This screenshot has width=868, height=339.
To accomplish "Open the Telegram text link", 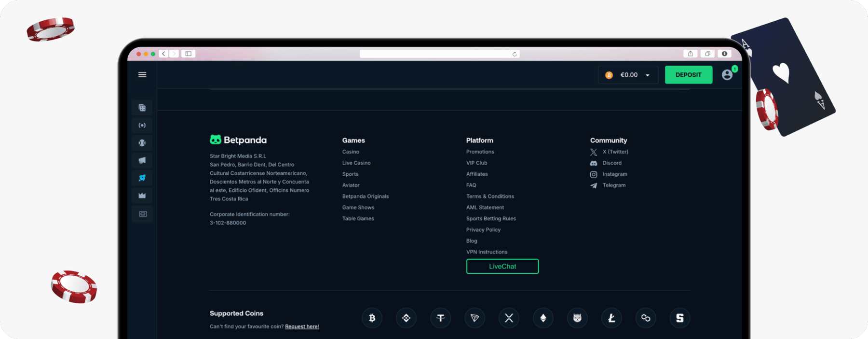I will pos(614,185).
